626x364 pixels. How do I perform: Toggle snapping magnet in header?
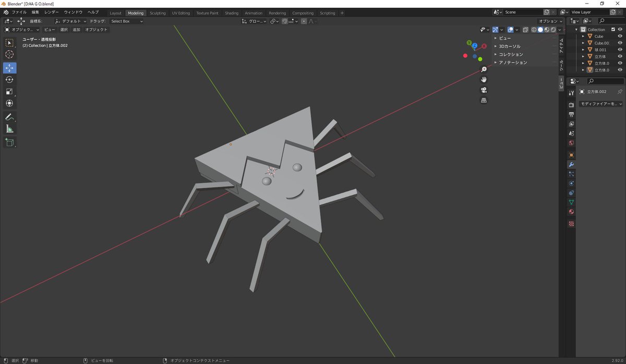coord(284,21)
